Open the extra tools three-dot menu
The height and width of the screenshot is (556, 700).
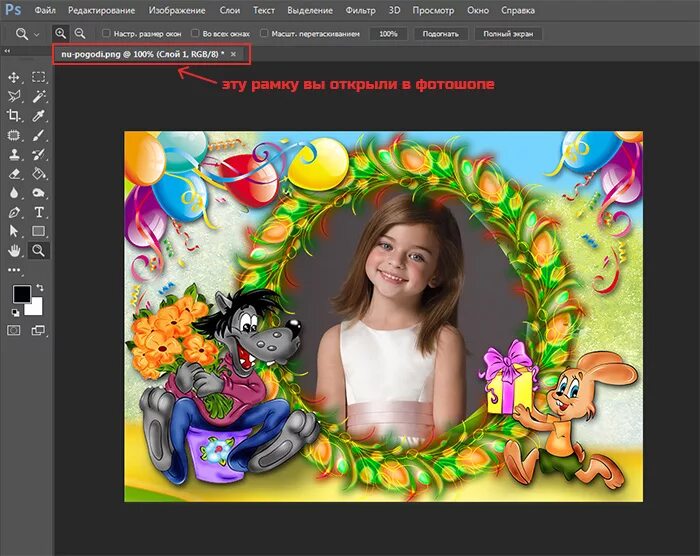(x=14, y=270)
